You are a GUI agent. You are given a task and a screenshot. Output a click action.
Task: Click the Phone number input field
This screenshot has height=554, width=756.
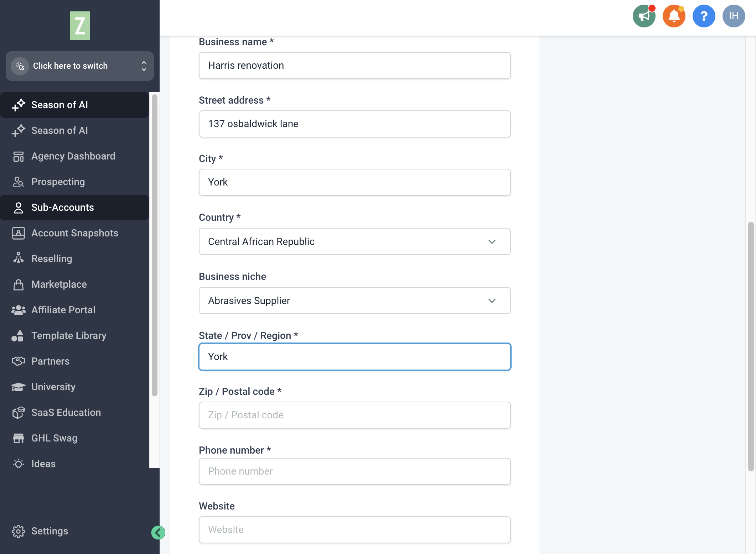coord(354,471)
